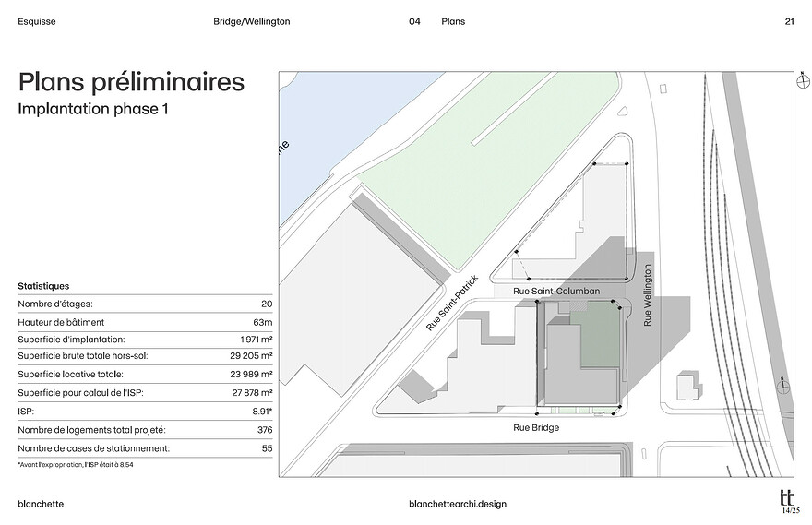812x525 pixels.
Task: Click the 14/25 page counter
Action: (791, 510)
